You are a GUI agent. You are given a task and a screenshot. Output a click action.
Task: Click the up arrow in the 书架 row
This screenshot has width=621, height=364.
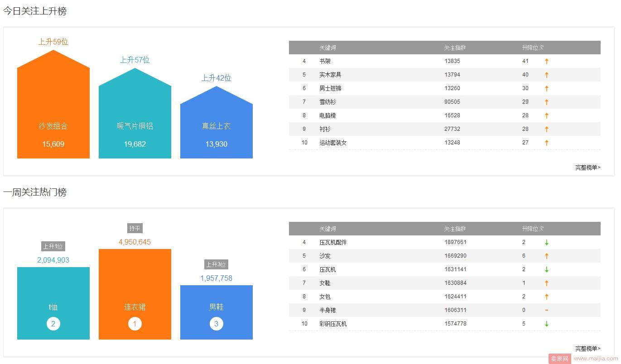547,61
